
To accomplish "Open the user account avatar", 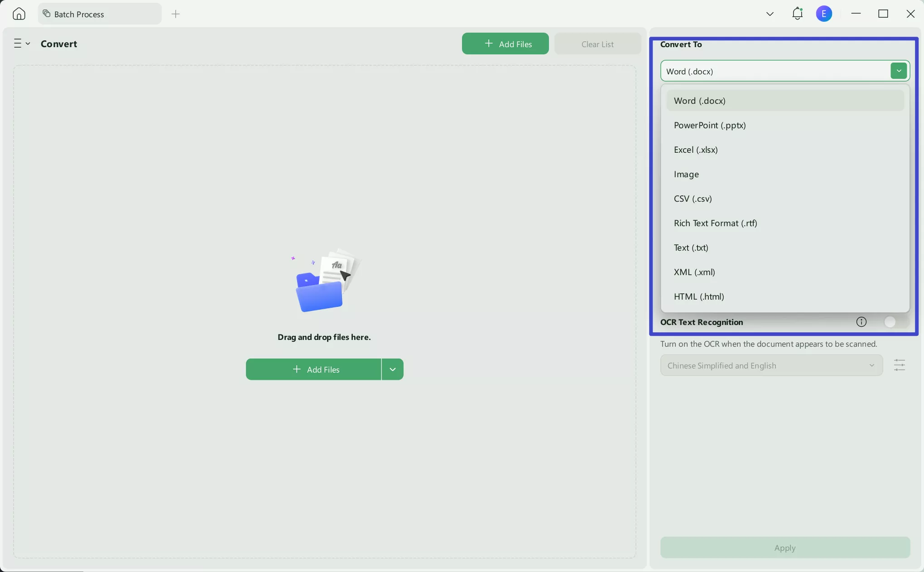I will coord(824,14).
